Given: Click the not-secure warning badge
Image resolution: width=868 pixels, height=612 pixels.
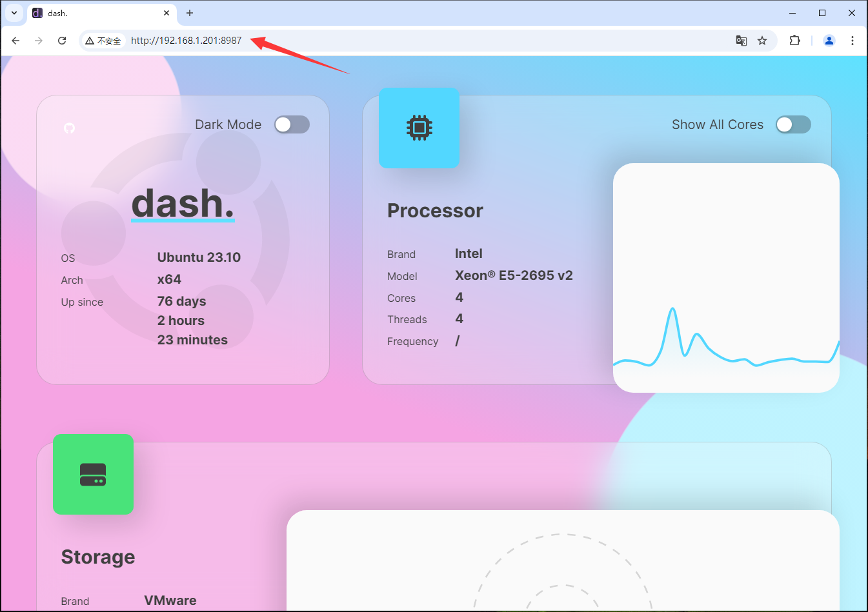Looking at the screenshot, I should [103, 41].
